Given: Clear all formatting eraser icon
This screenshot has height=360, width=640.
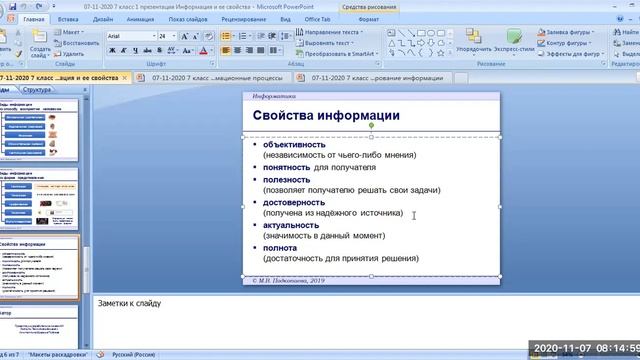Looking at the screenshot, I should [209, 36].
